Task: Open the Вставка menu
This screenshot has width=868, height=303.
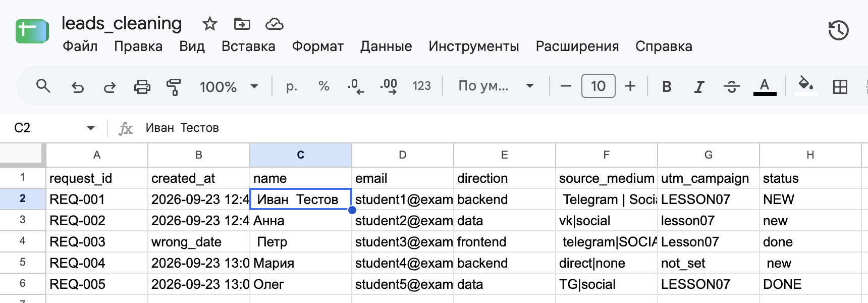Action: click(x=248, y=46)
